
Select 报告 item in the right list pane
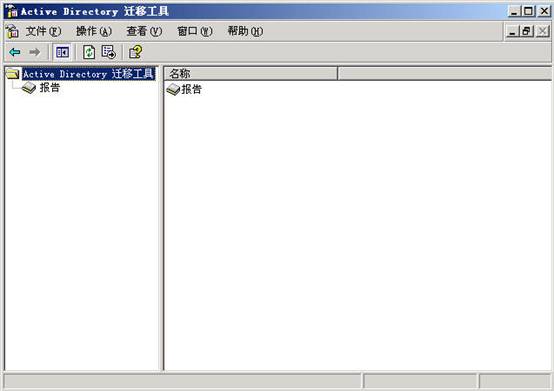click(x=191, y=89)
